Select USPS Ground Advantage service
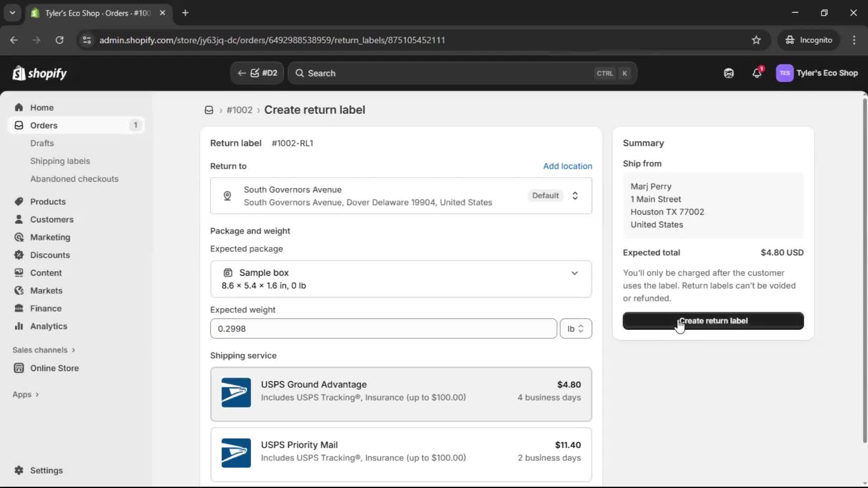The image size is (868, 488). pos(401,394)
